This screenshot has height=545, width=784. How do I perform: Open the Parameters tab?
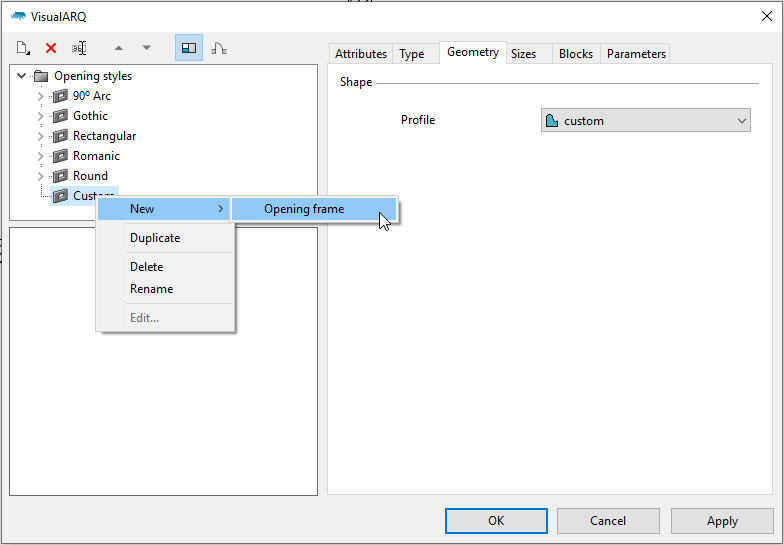636,54
